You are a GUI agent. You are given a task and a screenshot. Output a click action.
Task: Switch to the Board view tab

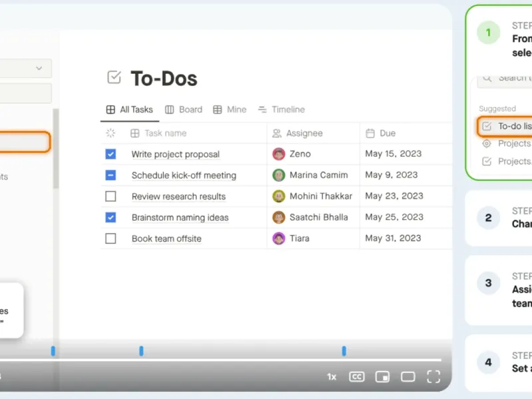184,110
